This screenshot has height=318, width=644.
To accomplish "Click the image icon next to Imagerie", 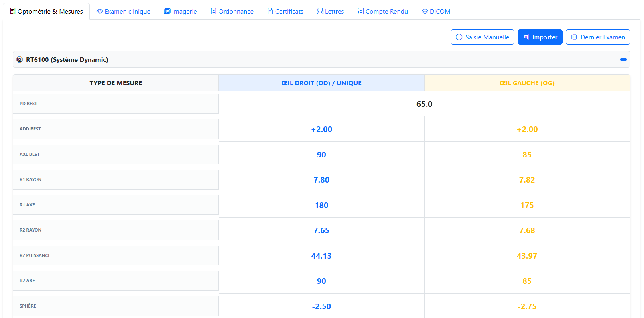I will pos(167,12).
